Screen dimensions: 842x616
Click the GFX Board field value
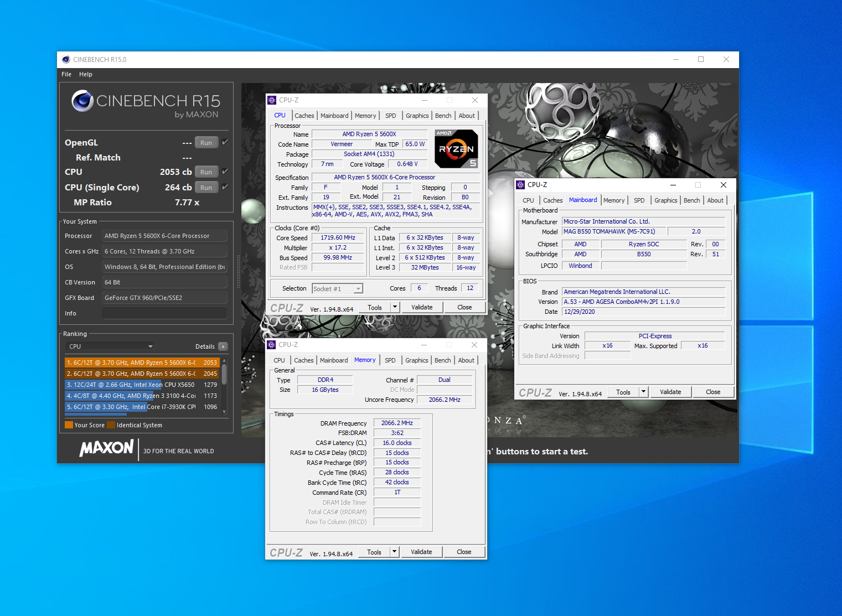164,298
